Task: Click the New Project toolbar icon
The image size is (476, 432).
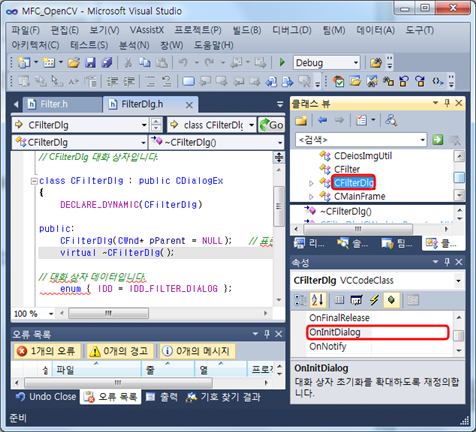Action: click(x=24, y=63)
